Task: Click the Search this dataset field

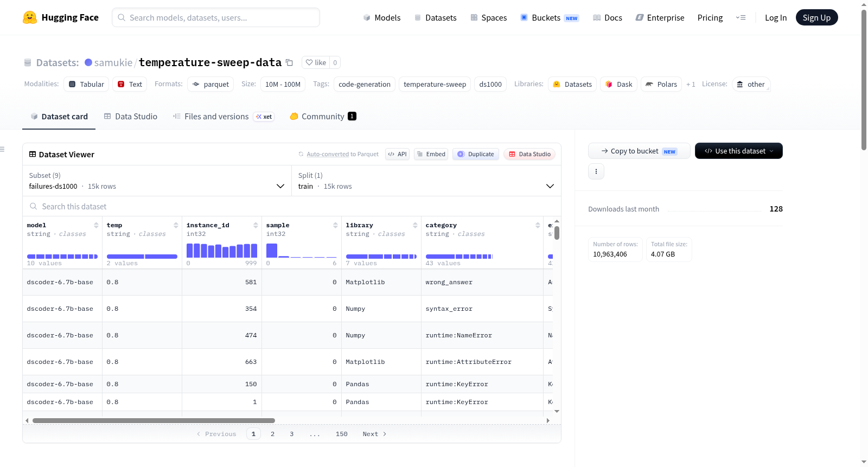Action: pos(292,207)
